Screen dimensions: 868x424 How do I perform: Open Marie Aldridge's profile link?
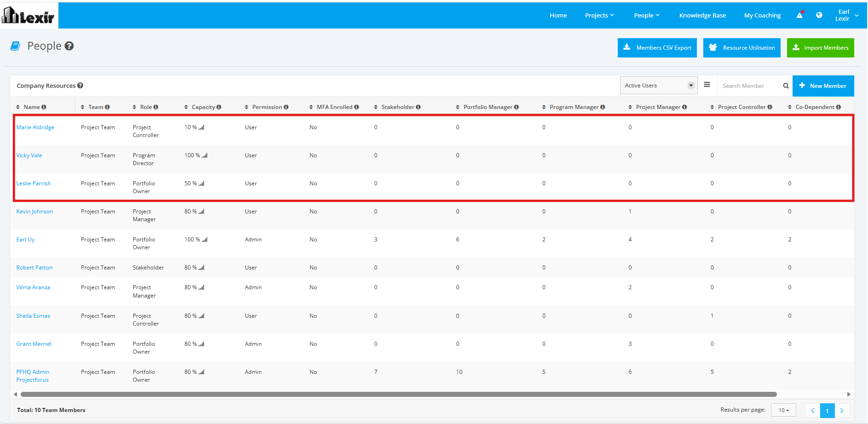click(x=35, y=127)
